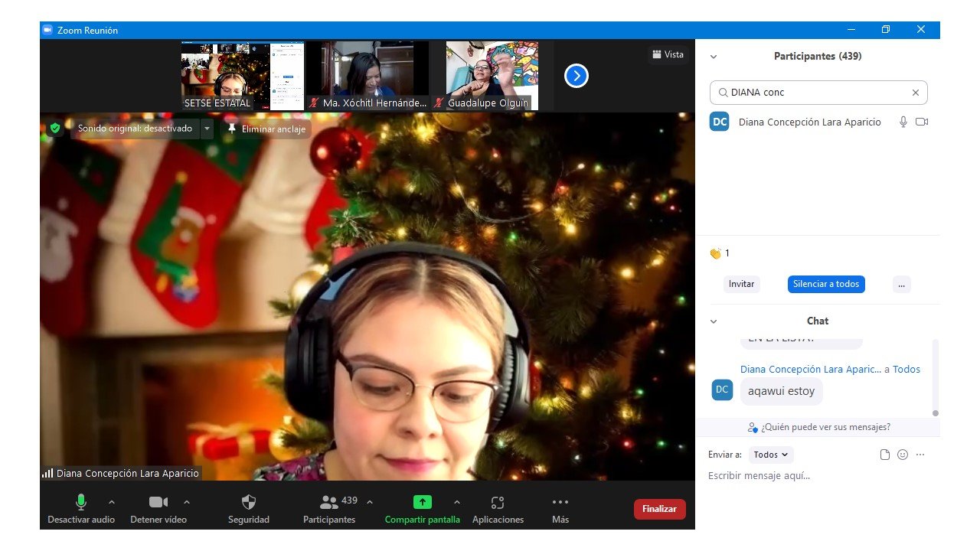Open the Seguridad shield icon
Viewport: 980px width, 551px height.
coord(249,503)
